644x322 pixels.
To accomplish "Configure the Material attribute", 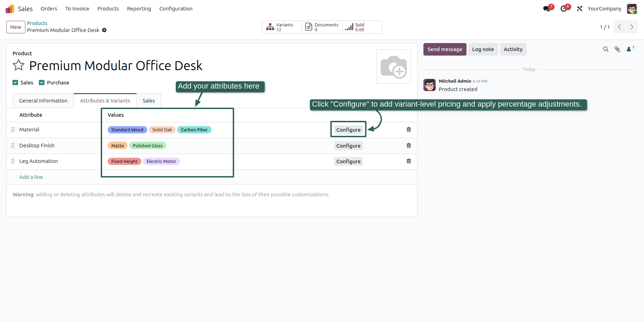I will click(348, 130).
